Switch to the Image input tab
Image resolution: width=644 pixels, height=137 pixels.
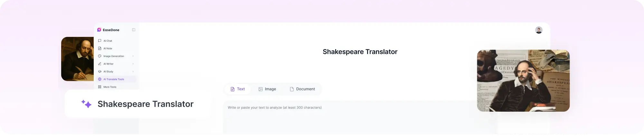click(x=267, y=89)
